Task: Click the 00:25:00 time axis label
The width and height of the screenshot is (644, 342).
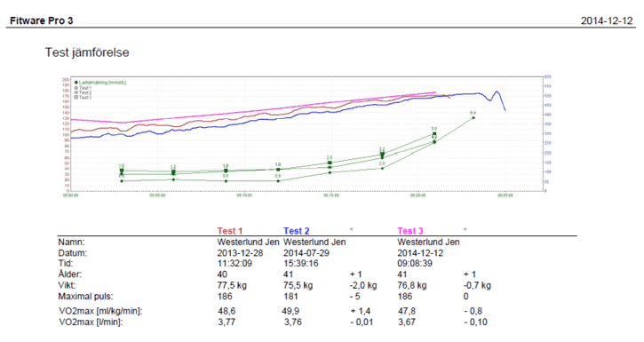Action: coord(505,195)
